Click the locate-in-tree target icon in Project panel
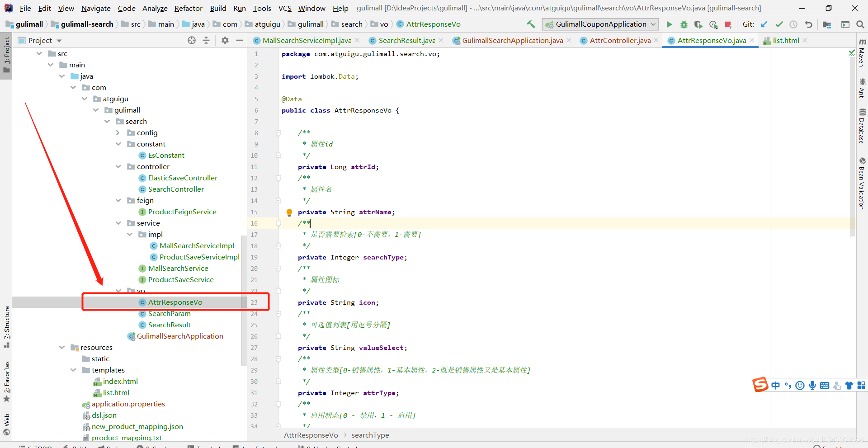Image resolution: width=868 pixels, height=448 pixels. [192, 40]
